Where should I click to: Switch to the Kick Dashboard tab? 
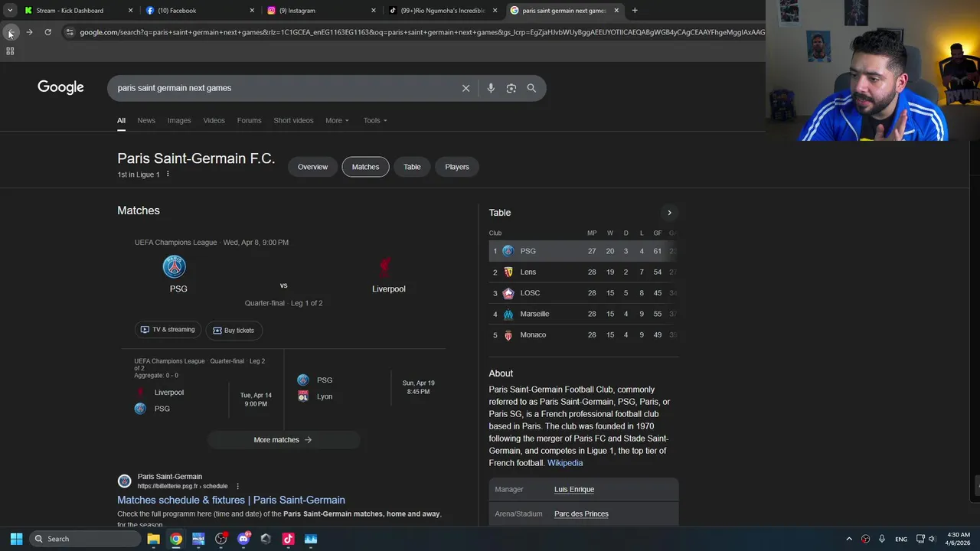pyautogui.click(x=70, y=11)
